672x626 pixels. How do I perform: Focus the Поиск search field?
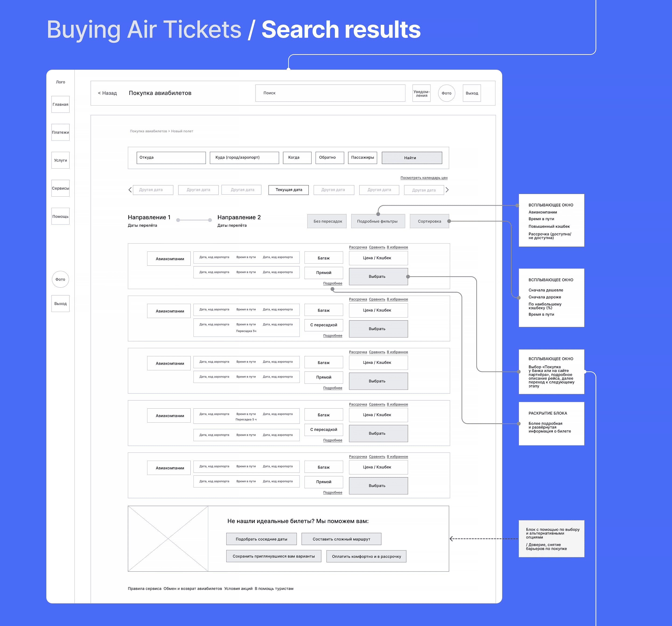click(x=330, y=93)
